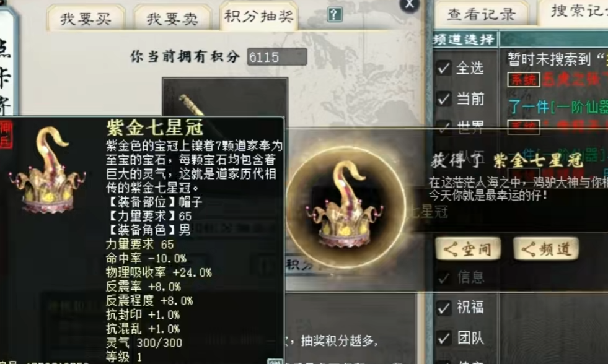This screenshot has height=364, width=608.
Task: Open the 我要买 tab
Action: coord(86,19)
